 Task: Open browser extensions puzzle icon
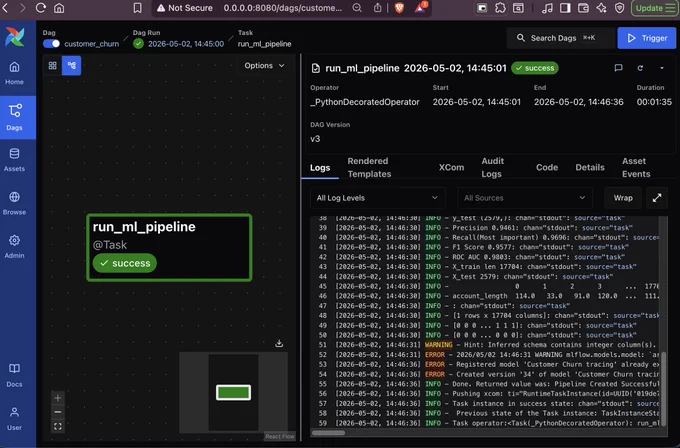500,8
